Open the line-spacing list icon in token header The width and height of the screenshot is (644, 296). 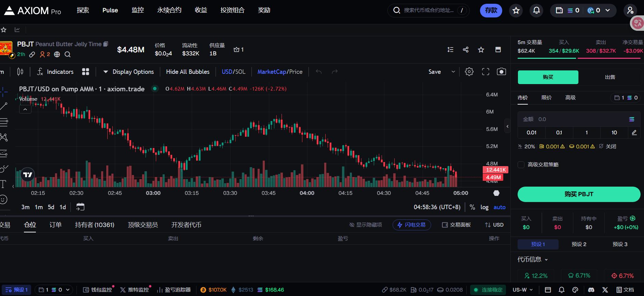(451, 50)
